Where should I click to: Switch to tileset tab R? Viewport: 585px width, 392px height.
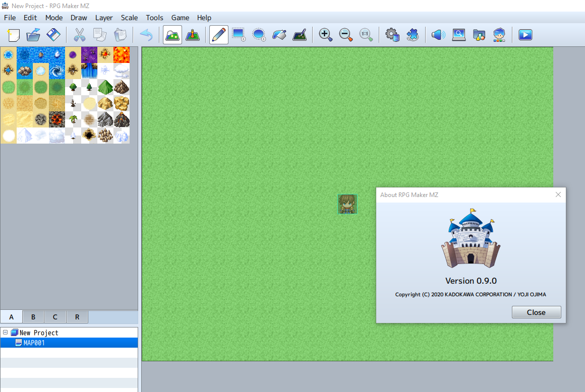pos(77,317)
